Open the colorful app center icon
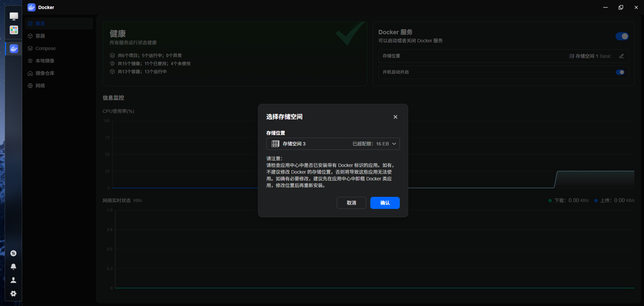The height and width of the screenshot is (306, 644). [14, 30]
